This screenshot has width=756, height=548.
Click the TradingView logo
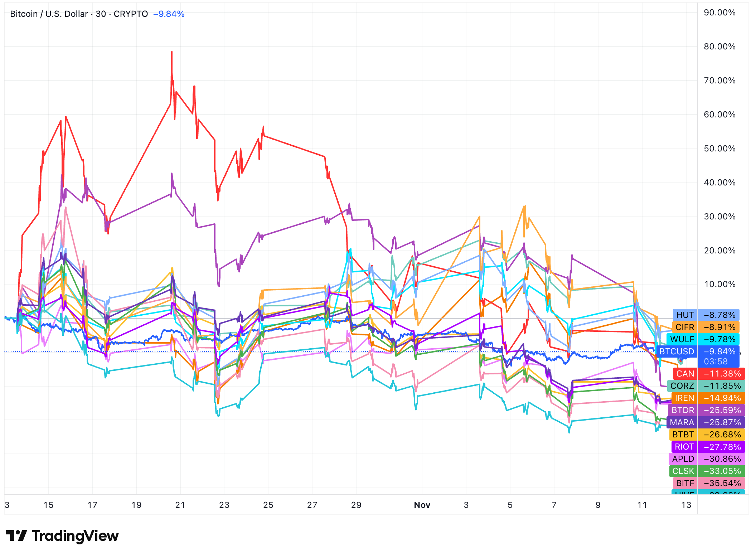point(62,536)
